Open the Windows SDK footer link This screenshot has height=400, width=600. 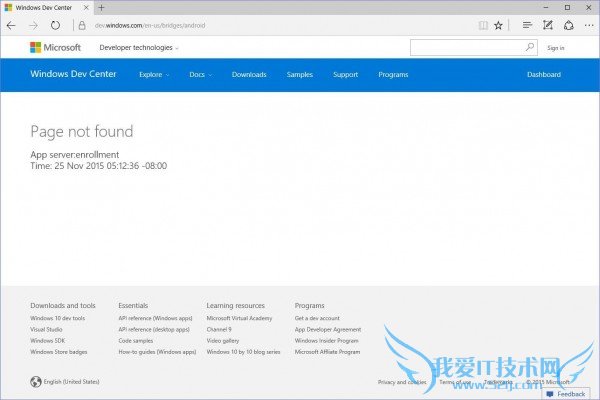[47, 341]
